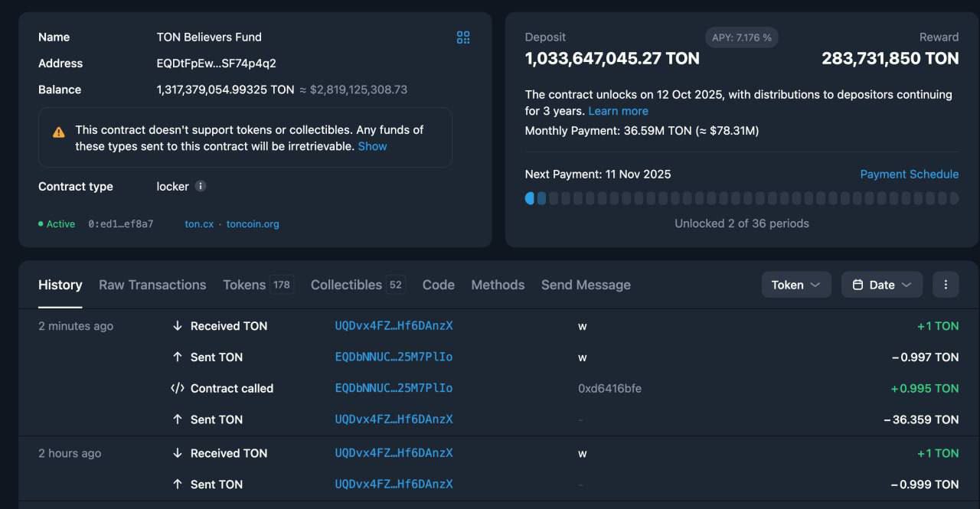The image size is (980, 509).
Task: Click the -36.359 TON amount
Action: pyautogui.click(x=921, y=419)
